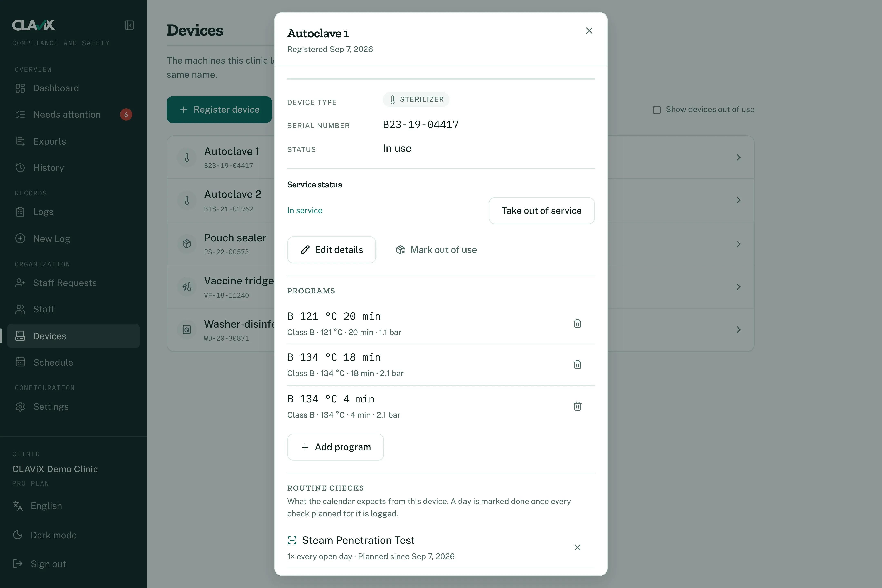Viewport: 882px width, 588px height.
Task: Switch on Dark mode
Action: 45,535
